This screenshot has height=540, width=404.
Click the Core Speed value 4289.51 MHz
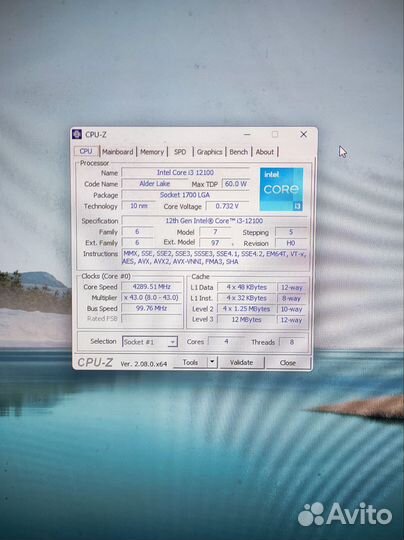point(152,287)
